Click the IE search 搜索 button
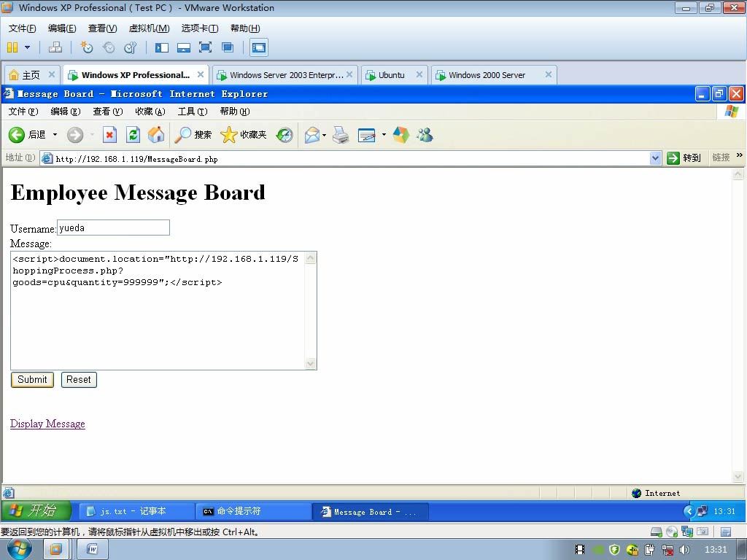The width and height of the screenshot is (747, 560). click(193, 135)
